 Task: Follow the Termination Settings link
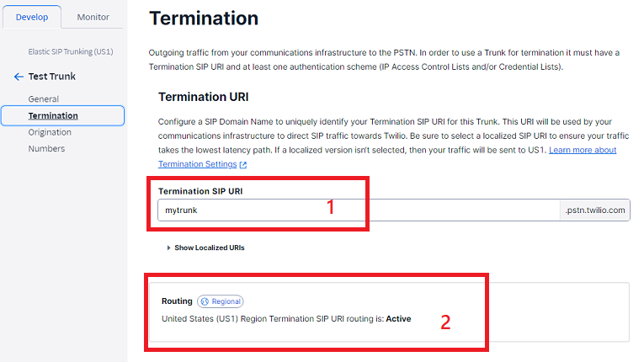pyautogui.click(x=198, y=164)
